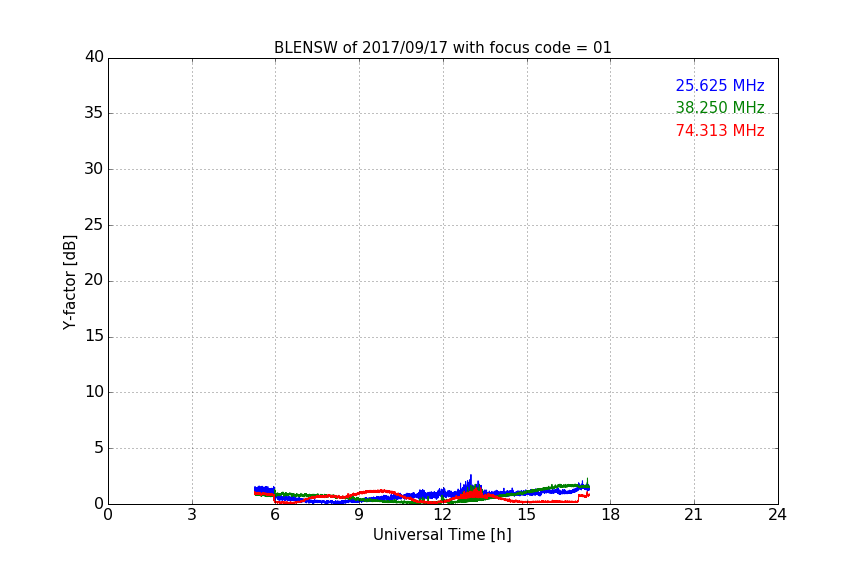Screen dimensions: 864x576
Task: Click the 'Universal Time [h]' axis label
Action: (442, 535)
